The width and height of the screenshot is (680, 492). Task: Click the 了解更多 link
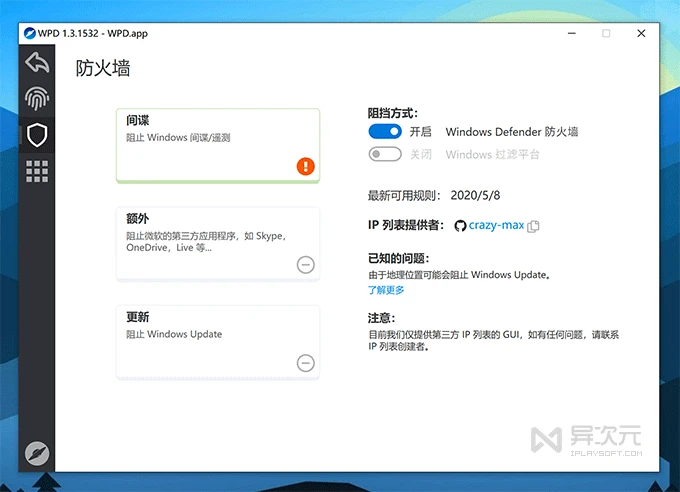[386, 290]
